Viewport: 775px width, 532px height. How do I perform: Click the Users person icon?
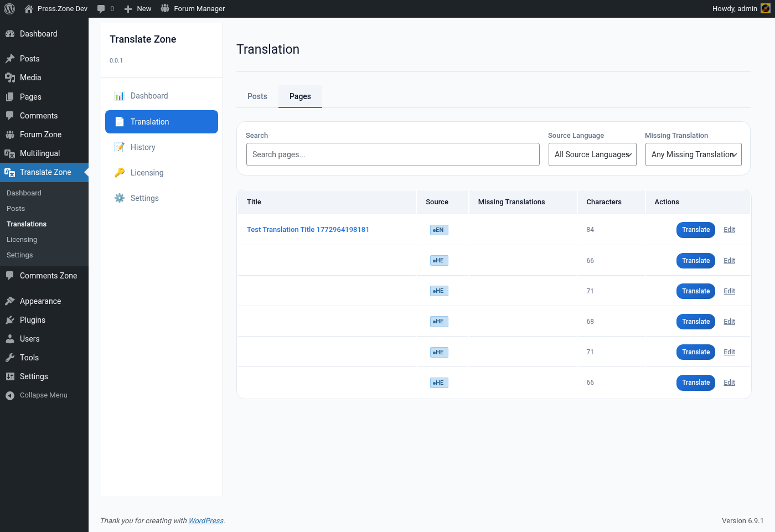(10, 339)
